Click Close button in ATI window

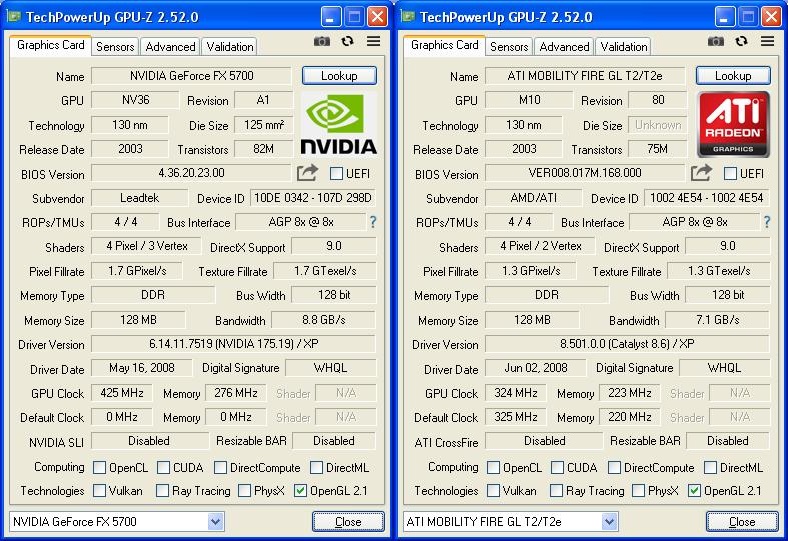click(x=742, y=521)
